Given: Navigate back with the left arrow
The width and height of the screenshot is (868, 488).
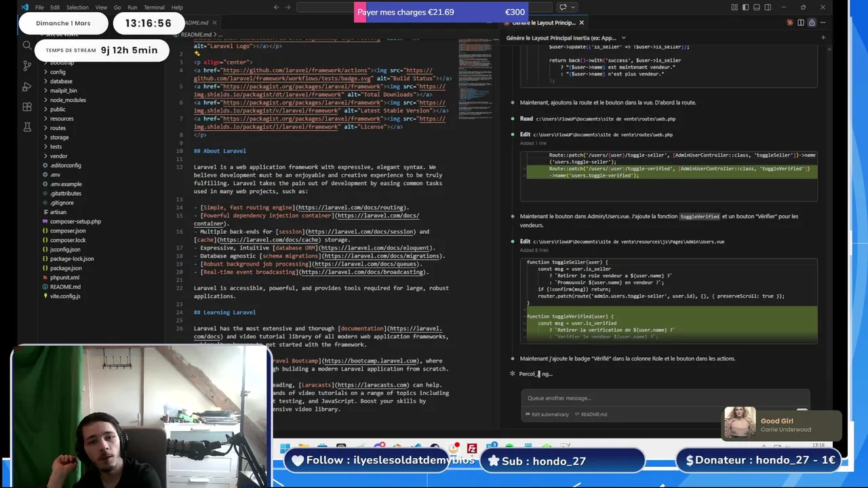Looking at the screenshot, I should [x=276, y=7].
